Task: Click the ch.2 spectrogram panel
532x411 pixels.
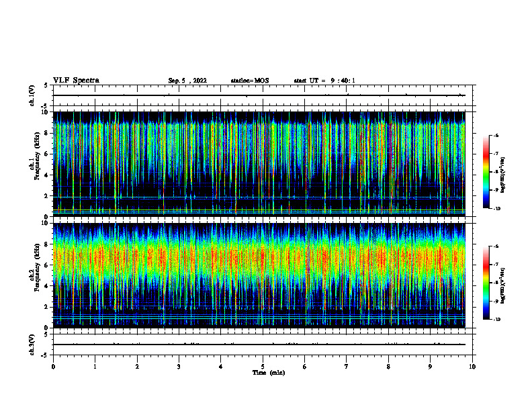Action: 259,275
